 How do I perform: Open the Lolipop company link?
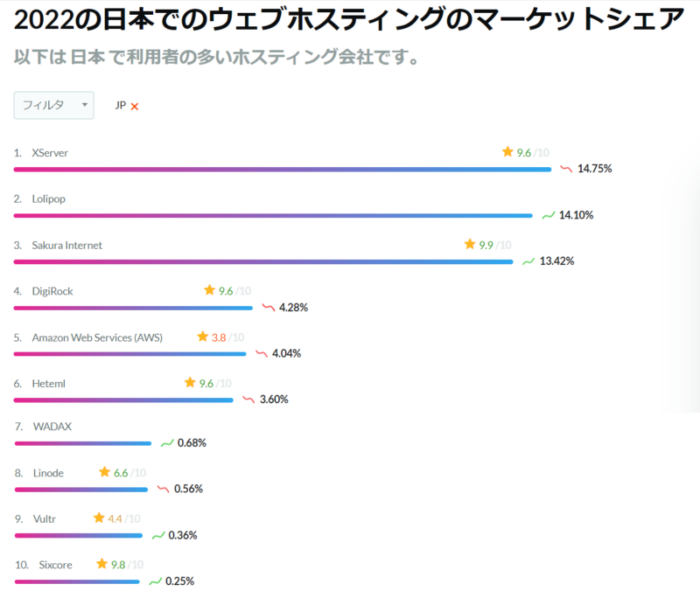(48, 198)
